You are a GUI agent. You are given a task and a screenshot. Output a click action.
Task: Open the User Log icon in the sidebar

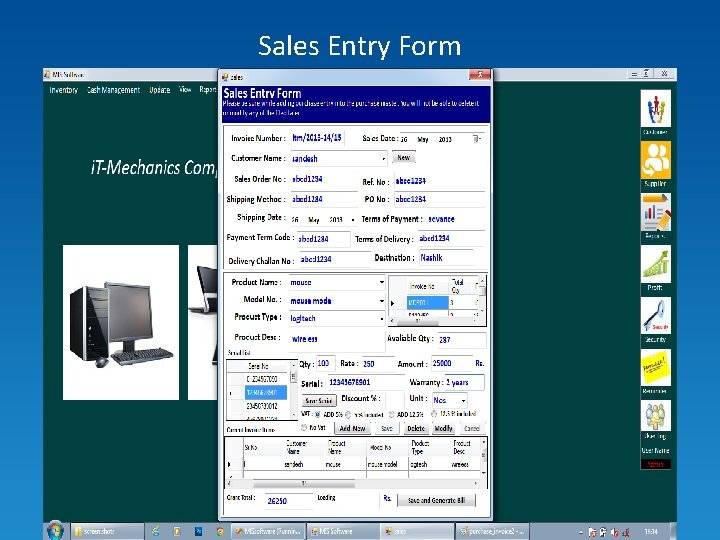[x=656, y=416]
